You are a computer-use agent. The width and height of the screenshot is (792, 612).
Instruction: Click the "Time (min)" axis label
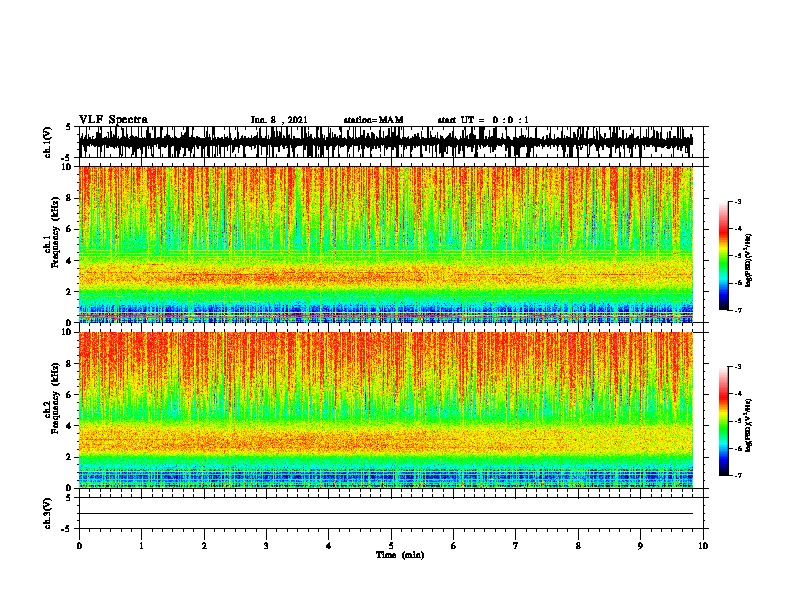[400, 555]
